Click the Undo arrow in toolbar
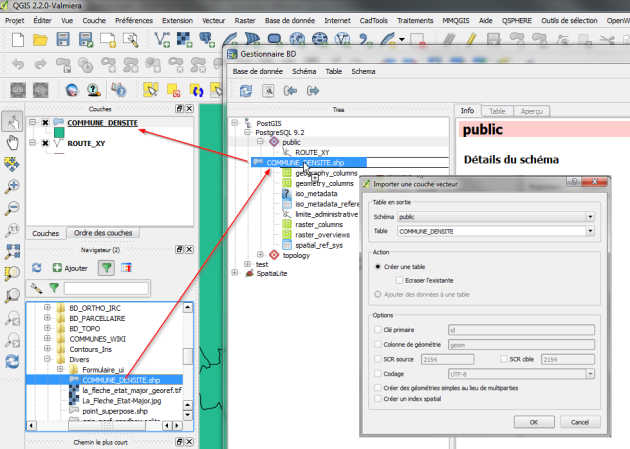630x449 pixels. coord(18,64)
